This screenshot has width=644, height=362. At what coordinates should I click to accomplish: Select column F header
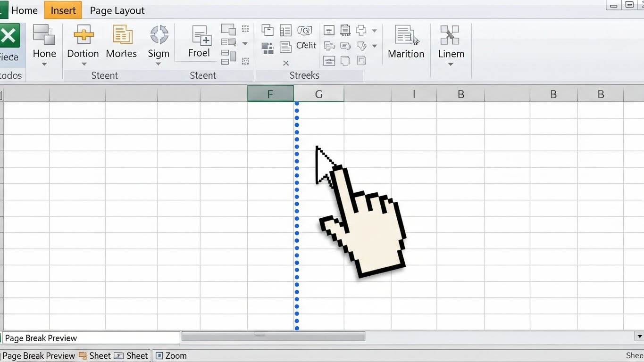(270, 94)
